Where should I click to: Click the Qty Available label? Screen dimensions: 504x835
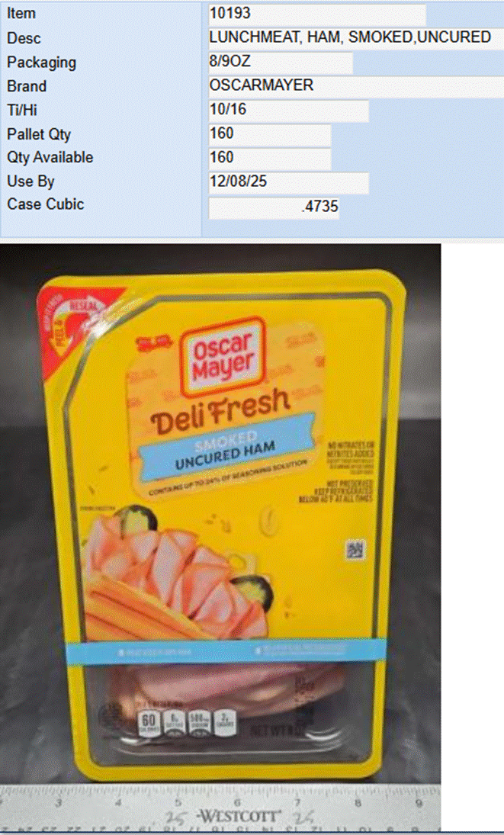pos(50,158)
